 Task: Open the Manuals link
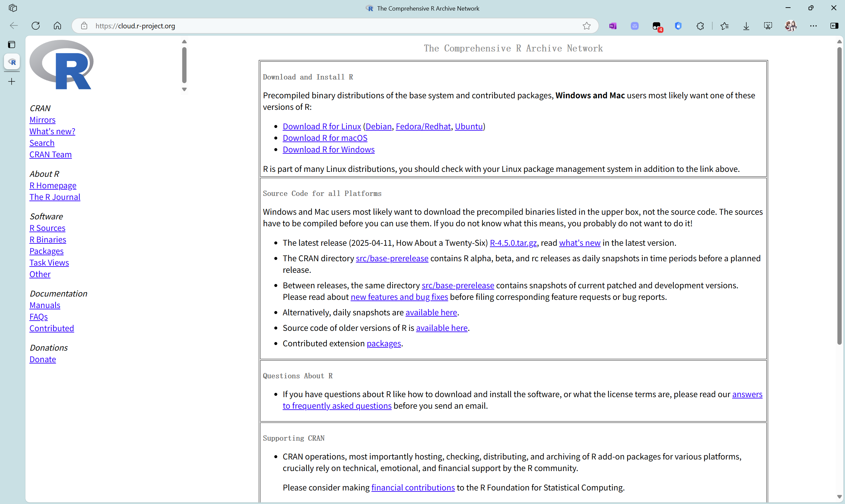(x=45, y=305)
